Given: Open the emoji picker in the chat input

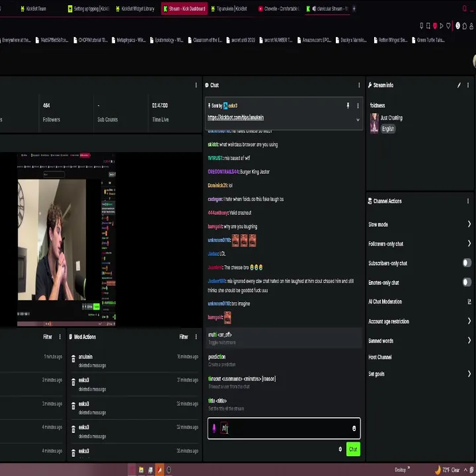Looking at the screenshot, I should pyautogui.click(x=354, y=428).
